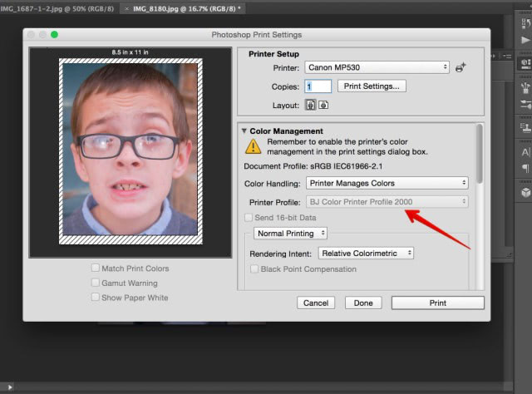Image resolution: width=532 pixels, height=394 pixels.
Task: Open the Character panel icon
Action: 525,152
